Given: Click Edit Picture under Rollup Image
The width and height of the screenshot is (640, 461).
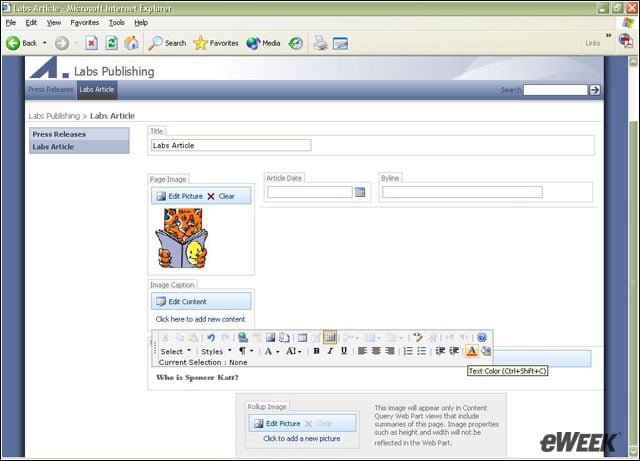Looking at the screenshot, I should pos(277,424).
